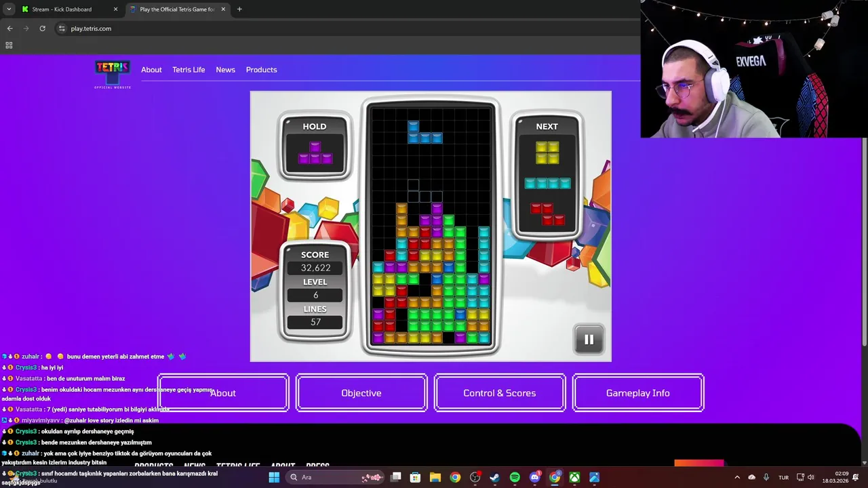Click the Gameplay Info button

pyautogui.click(x=638, y=393)
